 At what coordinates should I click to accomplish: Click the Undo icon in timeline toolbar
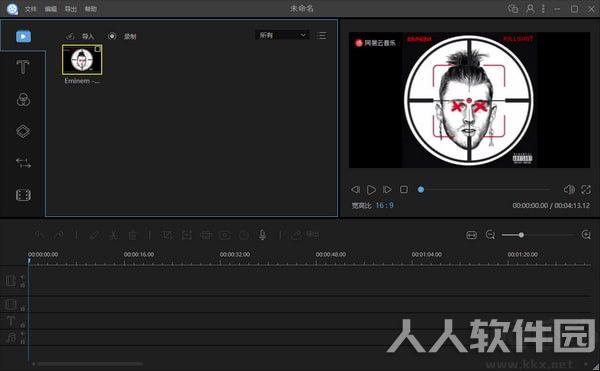(39, 234)
